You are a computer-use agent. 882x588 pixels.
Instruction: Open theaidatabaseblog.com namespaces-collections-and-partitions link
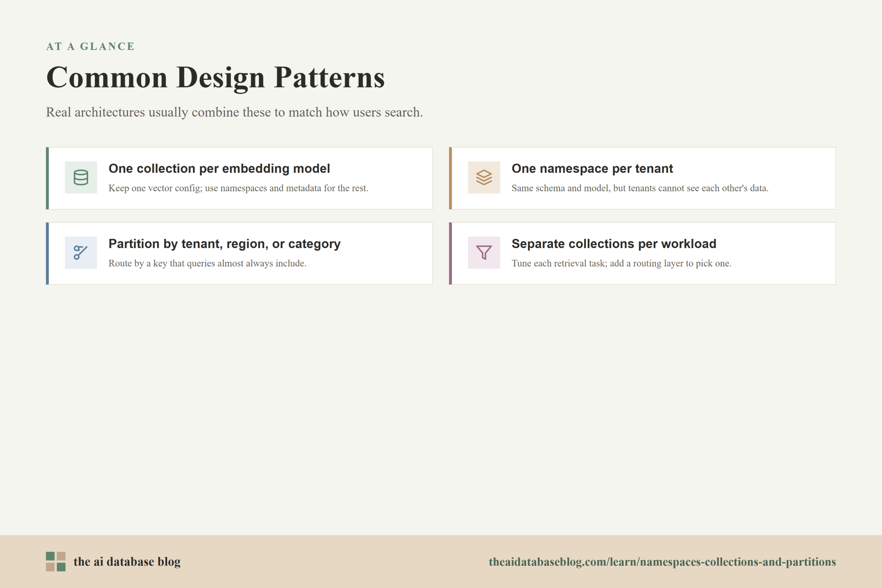click(662, 561)
